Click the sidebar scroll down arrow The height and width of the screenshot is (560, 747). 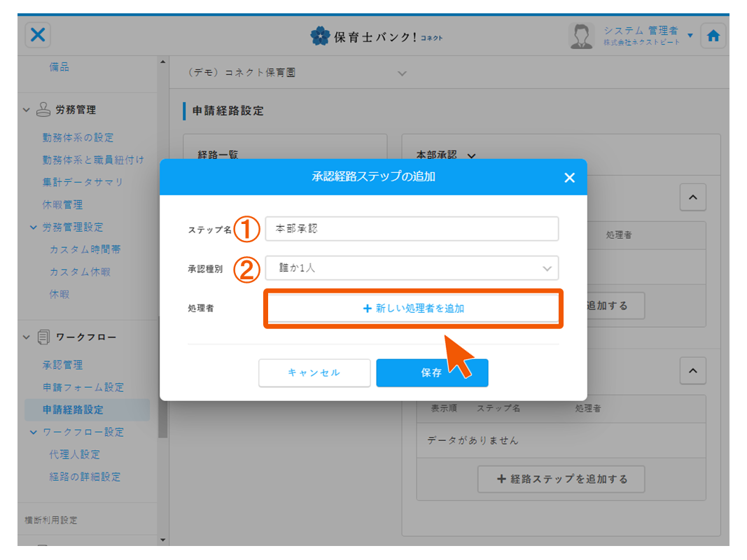coord(163,540)
